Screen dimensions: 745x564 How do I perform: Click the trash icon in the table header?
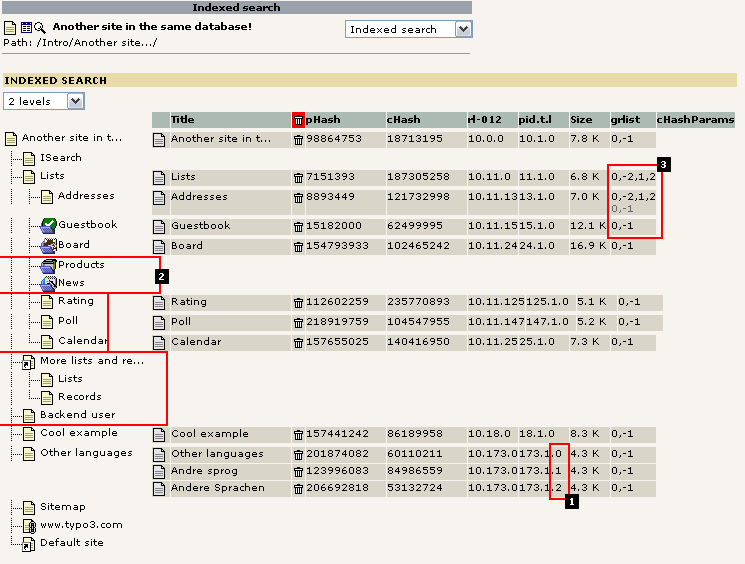(x=298, y=120)
